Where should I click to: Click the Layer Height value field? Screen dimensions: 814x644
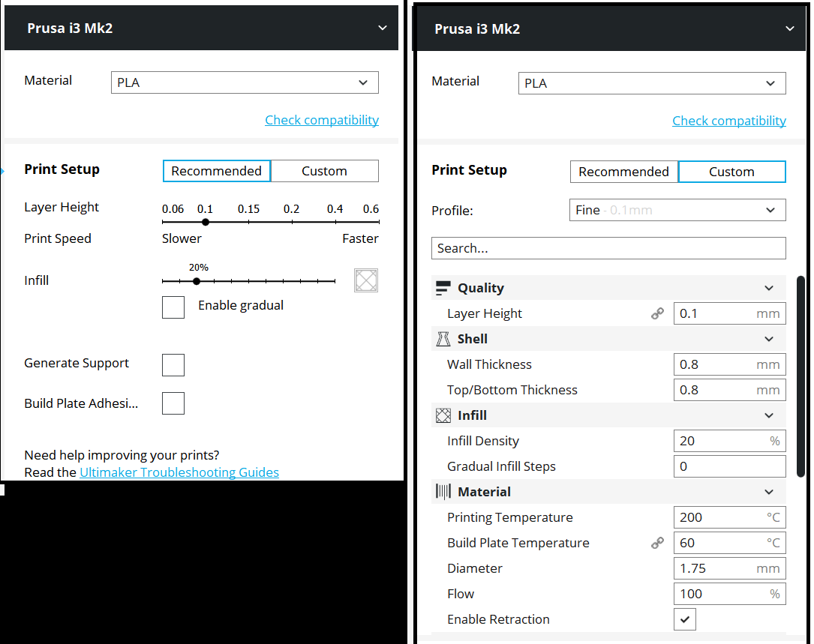pyautogui.click(x=729, y=313)
